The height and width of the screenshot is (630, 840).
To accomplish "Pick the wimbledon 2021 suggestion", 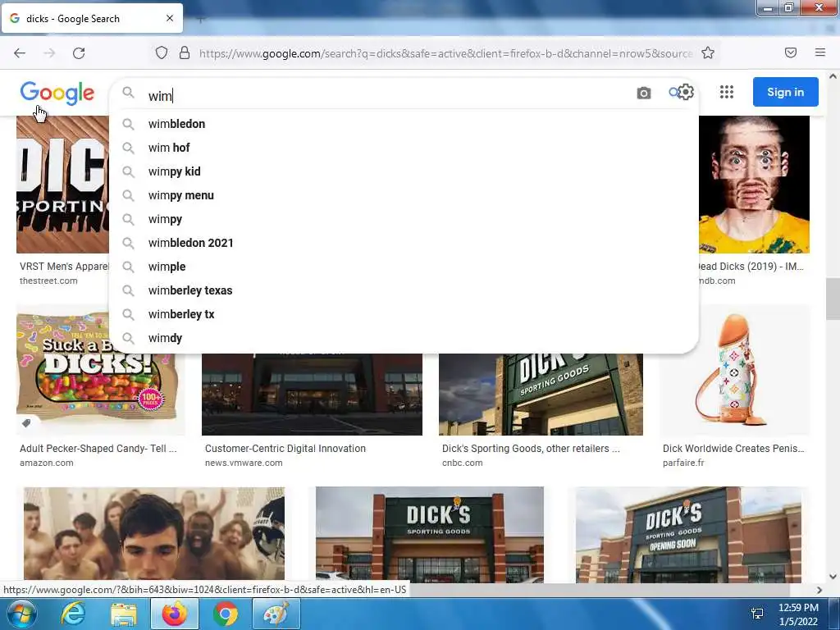I will point(404,243).
